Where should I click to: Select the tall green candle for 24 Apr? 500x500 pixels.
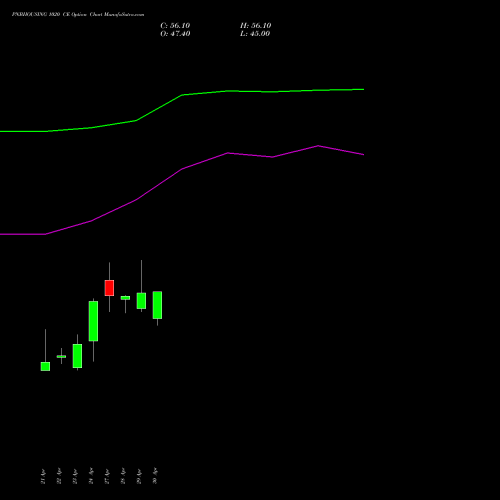(x=93, y=321)
